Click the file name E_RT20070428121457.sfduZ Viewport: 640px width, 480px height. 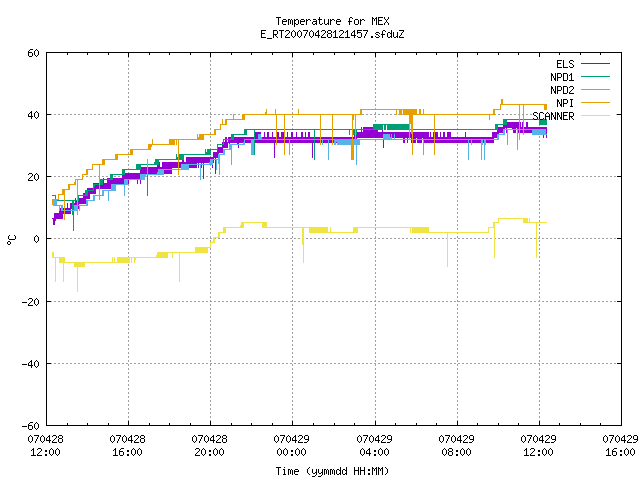coord(332,34)
